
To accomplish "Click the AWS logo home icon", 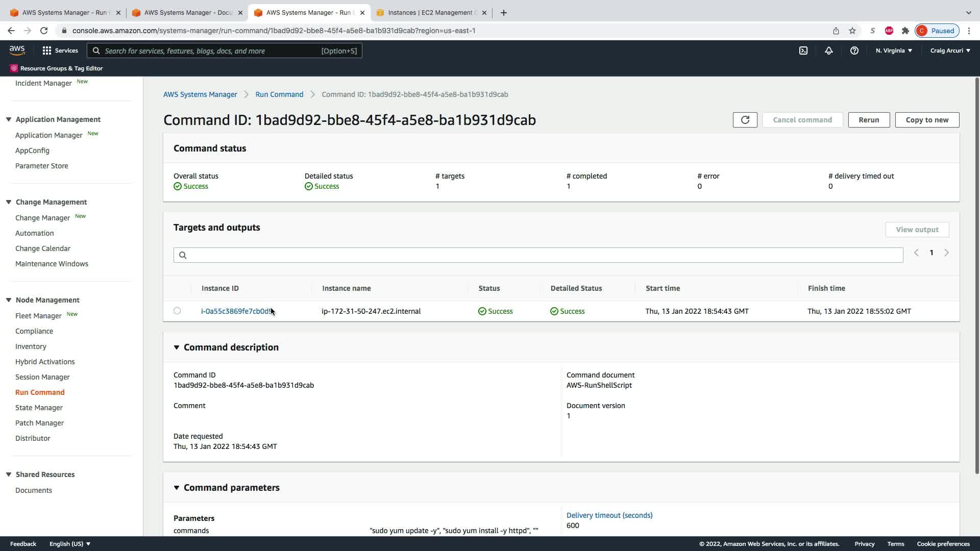I will [17, 50].
